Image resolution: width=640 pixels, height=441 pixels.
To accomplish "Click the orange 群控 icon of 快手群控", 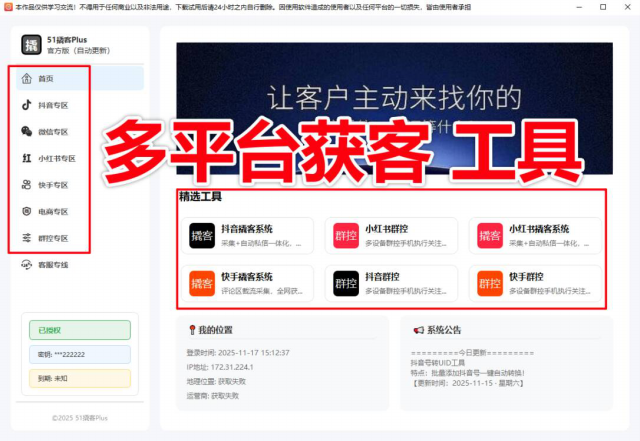I will point(490,284).
